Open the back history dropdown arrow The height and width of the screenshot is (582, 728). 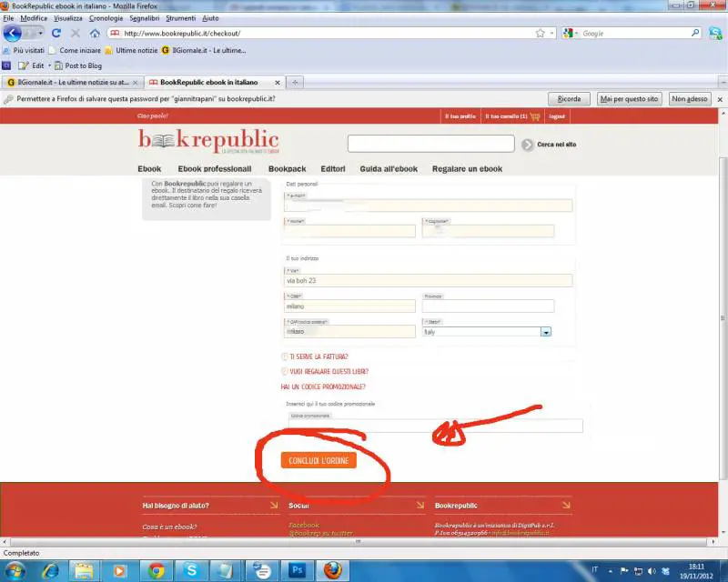40,34
